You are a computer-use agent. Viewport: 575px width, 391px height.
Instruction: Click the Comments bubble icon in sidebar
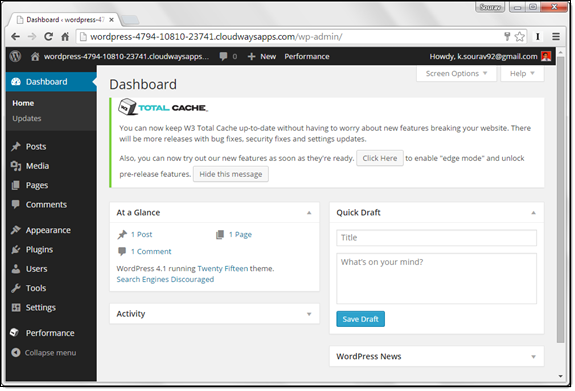pyautogui.click(x=16, y=204)
